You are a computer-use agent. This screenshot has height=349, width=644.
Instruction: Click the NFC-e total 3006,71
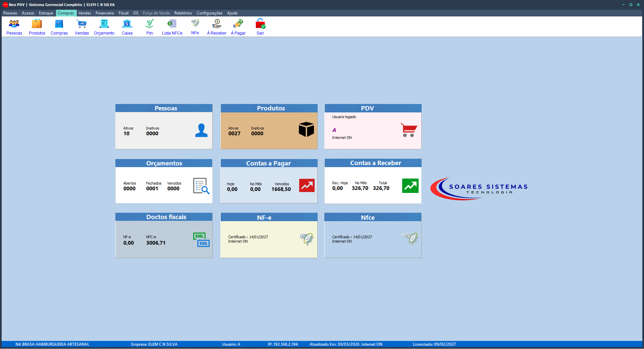click(156, 243)
